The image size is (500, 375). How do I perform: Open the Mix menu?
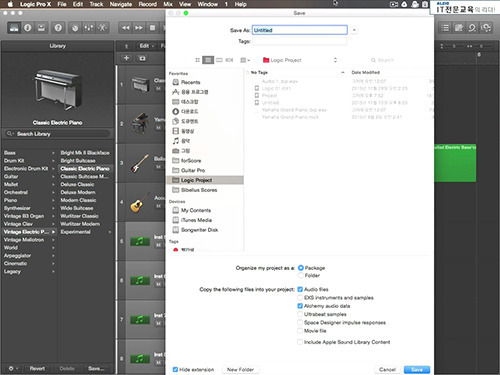[x=168, y=4]
